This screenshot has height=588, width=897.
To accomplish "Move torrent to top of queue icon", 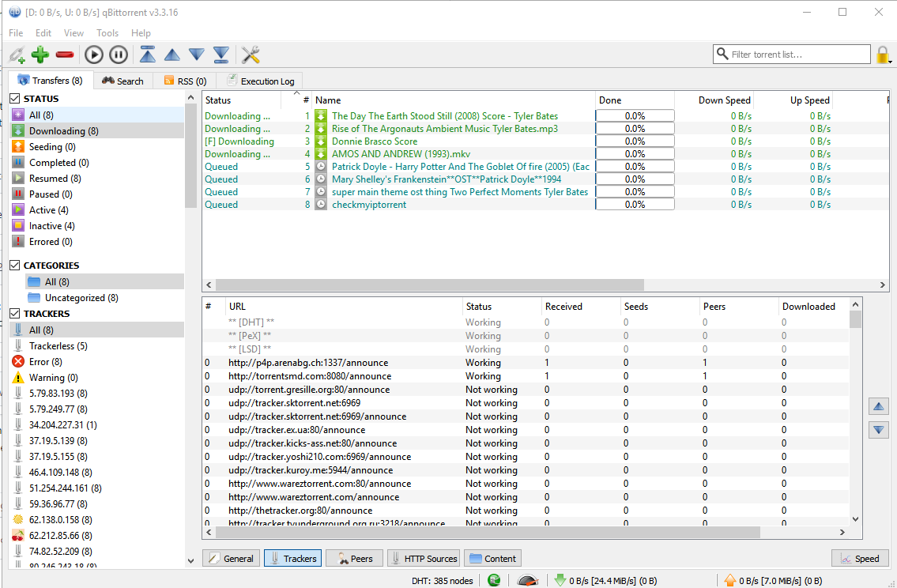I will click(148, 55).
